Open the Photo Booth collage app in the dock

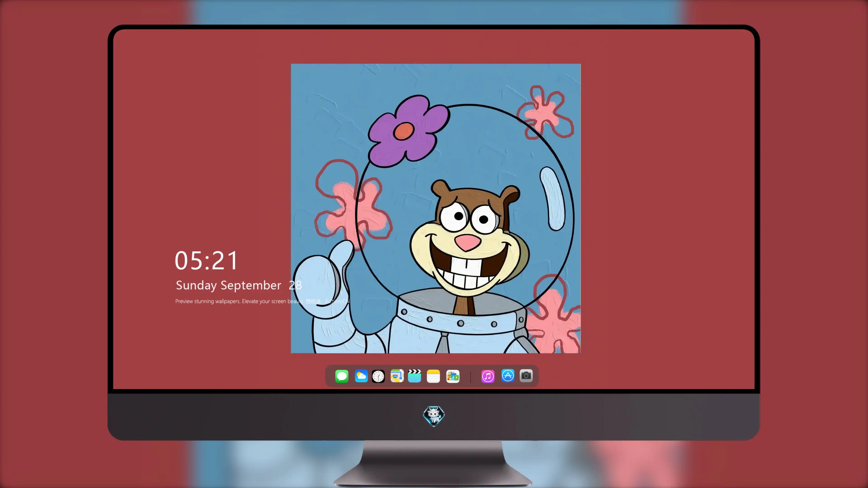coord(453,376)
